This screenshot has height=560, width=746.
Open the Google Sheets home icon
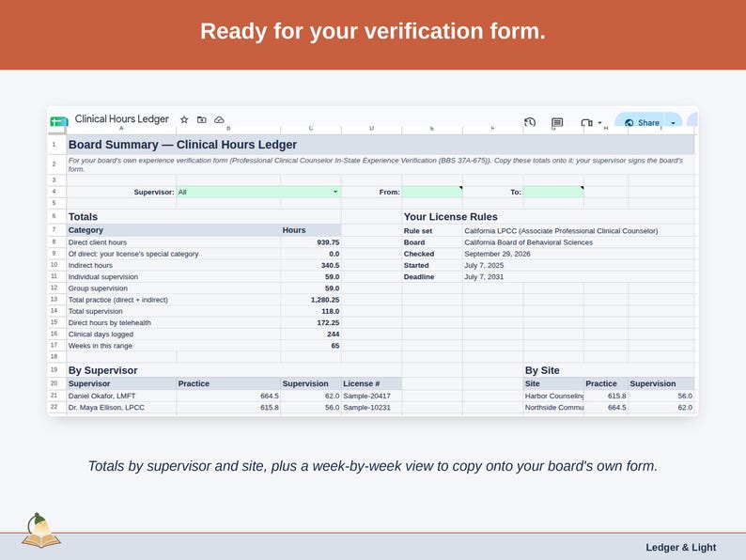[59, 121]
